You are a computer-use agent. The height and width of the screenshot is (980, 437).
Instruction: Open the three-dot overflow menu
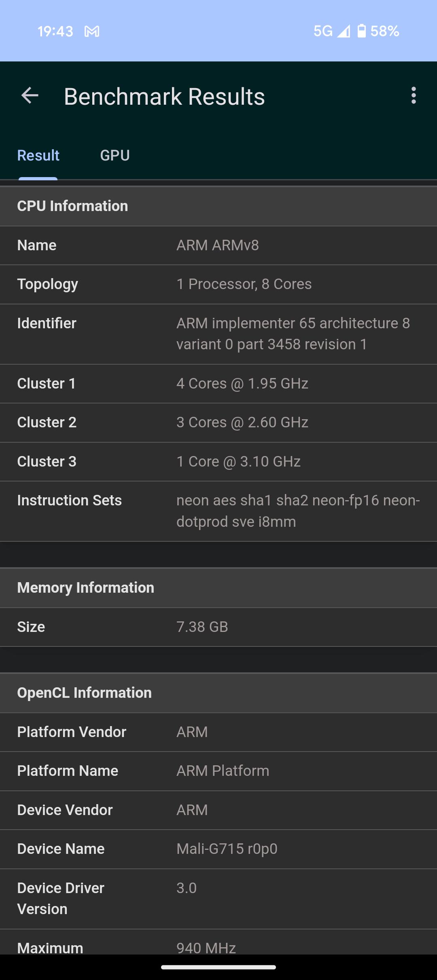[413, 96]
